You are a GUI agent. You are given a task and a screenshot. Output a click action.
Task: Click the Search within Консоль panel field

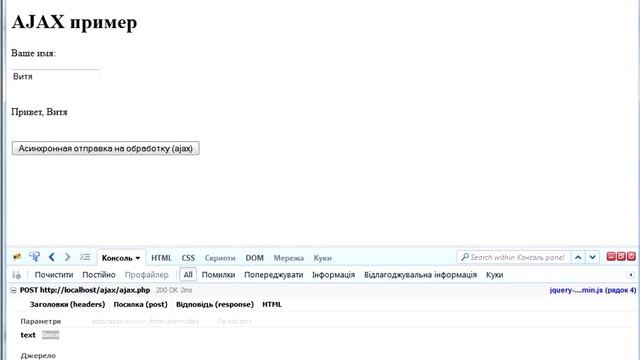click(x=513, y=257)
